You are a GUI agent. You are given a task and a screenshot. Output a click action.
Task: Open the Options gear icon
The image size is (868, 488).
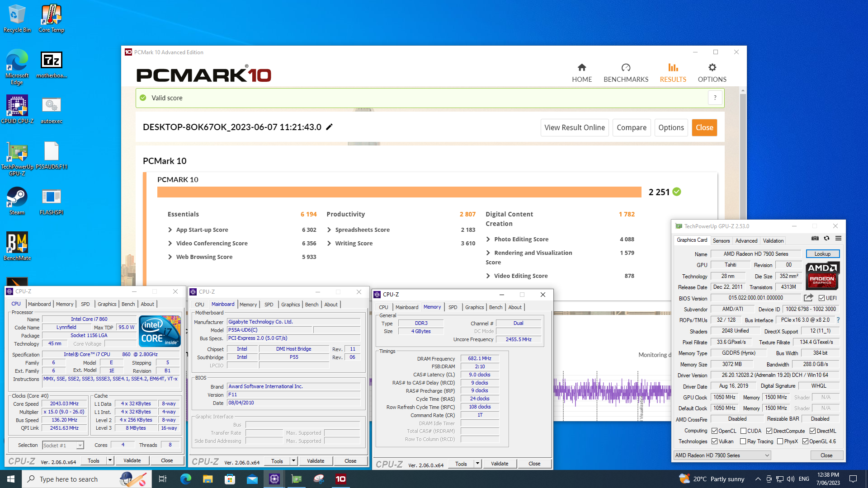click(x=712, y=67)
